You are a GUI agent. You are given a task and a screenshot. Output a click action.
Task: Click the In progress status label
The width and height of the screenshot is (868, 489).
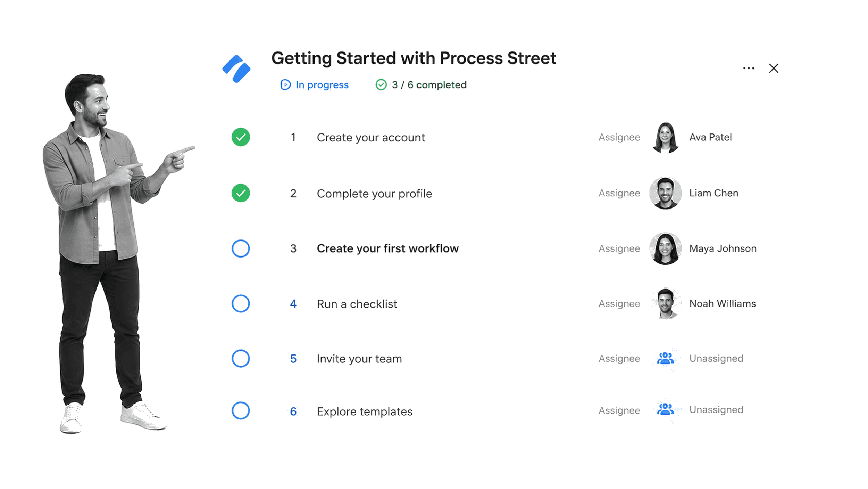[x=322, y=85]
